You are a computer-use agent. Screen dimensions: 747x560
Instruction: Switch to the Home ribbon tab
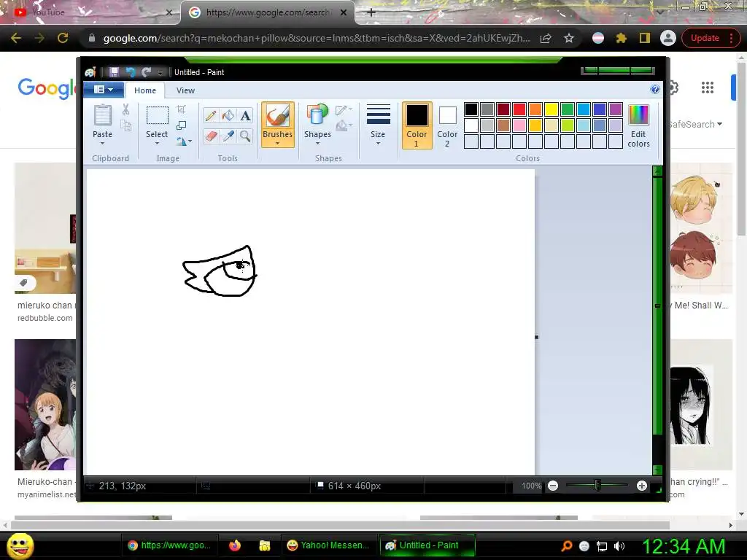pyautogui.click(x=145, y=90)
